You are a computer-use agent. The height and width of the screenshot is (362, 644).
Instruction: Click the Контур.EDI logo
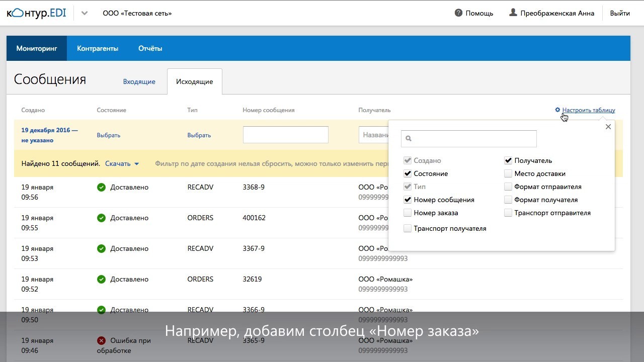[36, 13]
